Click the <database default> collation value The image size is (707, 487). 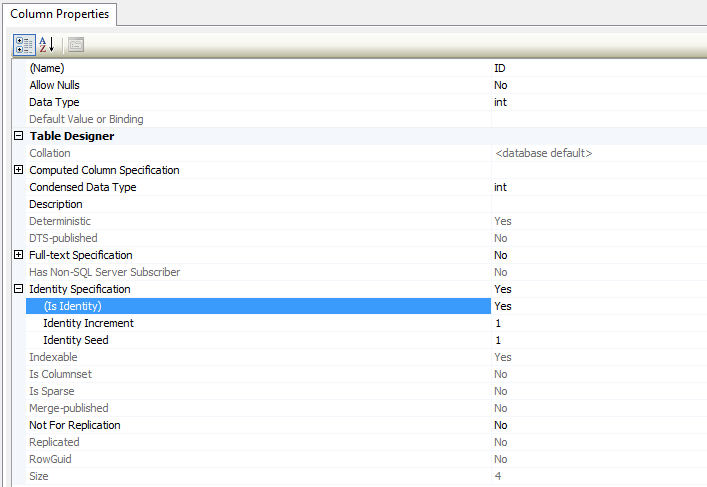pyautogui.click(x=543, y=153)
